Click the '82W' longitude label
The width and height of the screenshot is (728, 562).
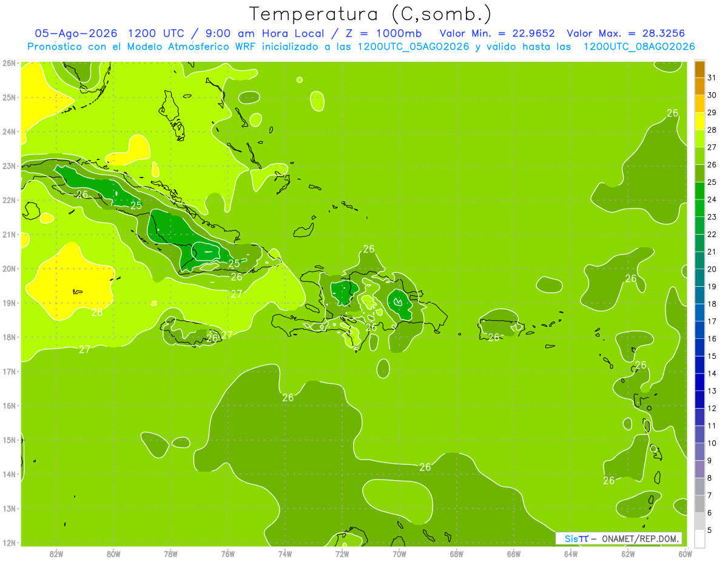pyautogui.click(x=56, y=554)
